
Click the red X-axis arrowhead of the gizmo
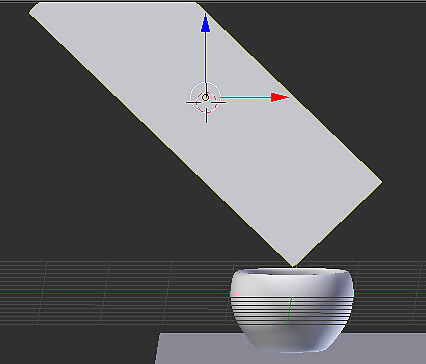[x=280, y=97]
